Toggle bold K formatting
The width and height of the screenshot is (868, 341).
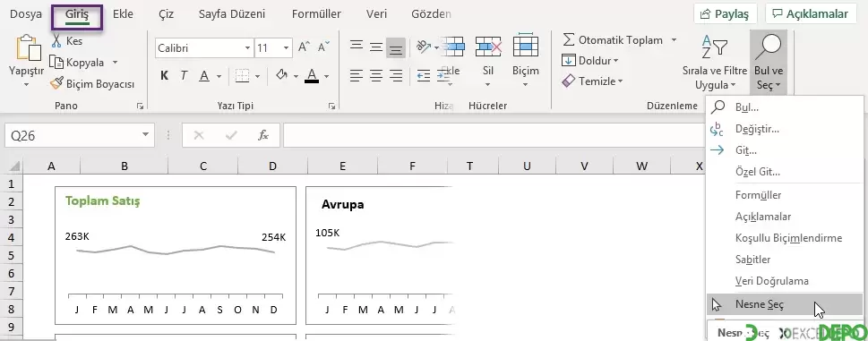165,76
